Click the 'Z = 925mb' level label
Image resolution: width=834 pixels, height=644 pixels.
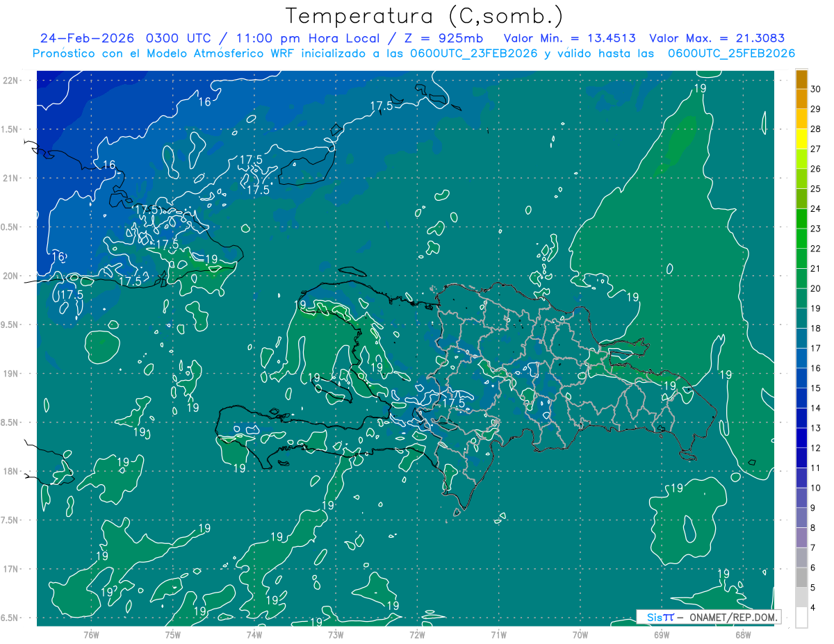tap(444, 38)
